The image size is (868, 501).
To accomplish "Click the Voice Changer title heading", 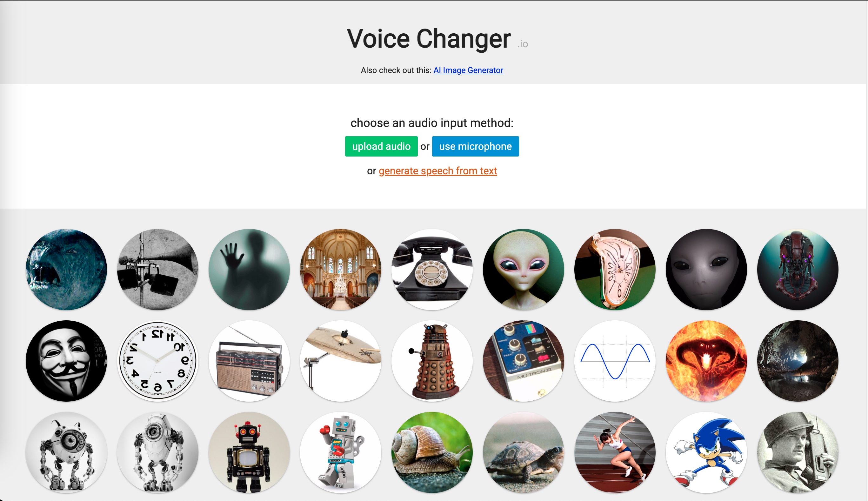I will tap(429, 39).
